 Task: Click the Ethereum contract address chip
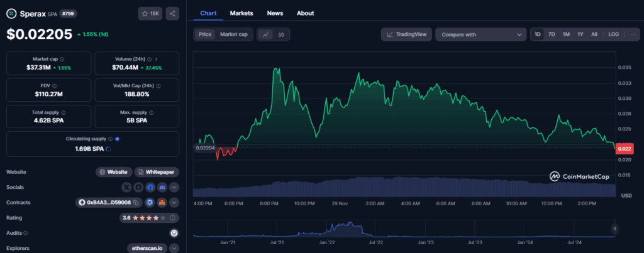coord(109,203)
